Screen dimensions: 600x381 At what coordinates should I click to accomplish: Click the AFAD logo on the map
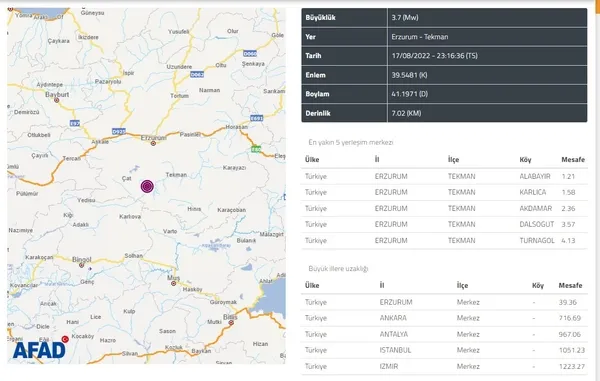[40, 348]
